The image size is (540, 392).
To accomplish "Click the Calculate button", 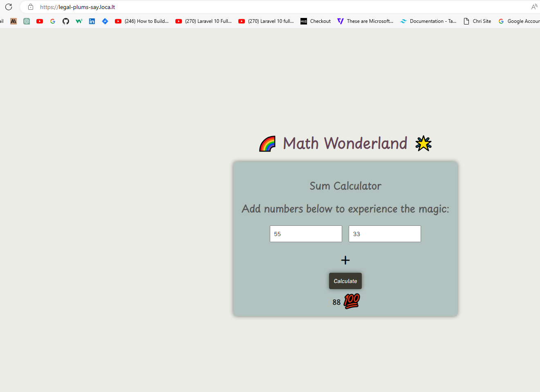I will (x=345, y=281).
